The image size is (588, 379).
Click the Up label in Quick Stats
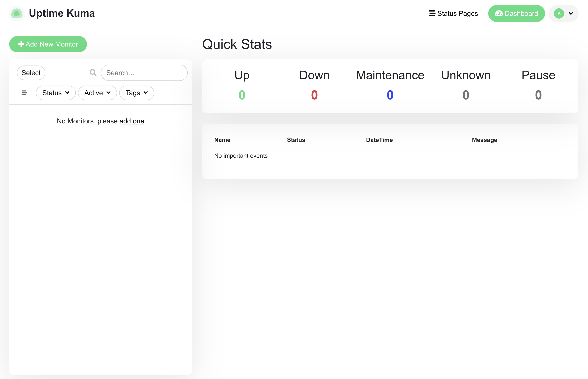click(242, 75)
